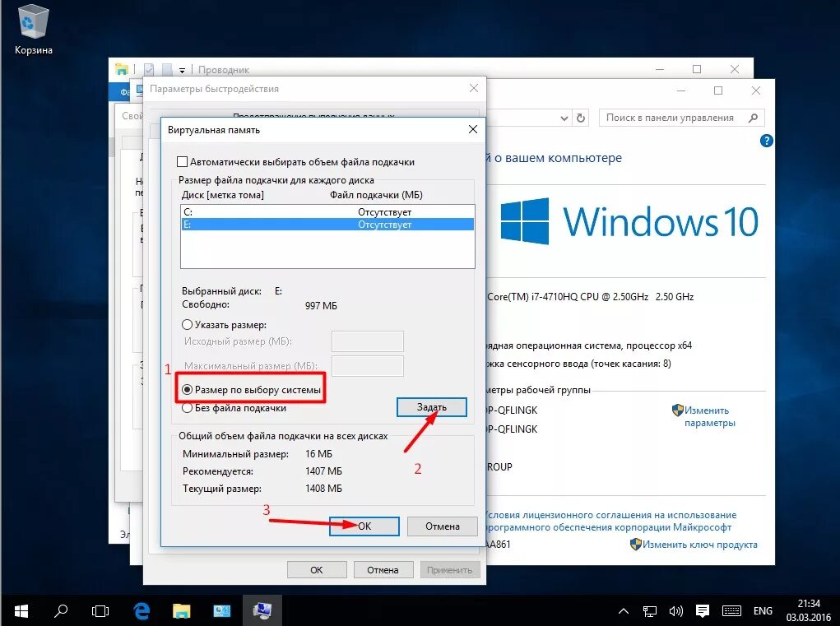Viewport: 840px width, 626px height.
Task: Open taskbar search magnifier
Action: pyautogui.click(x=61, y=610)
